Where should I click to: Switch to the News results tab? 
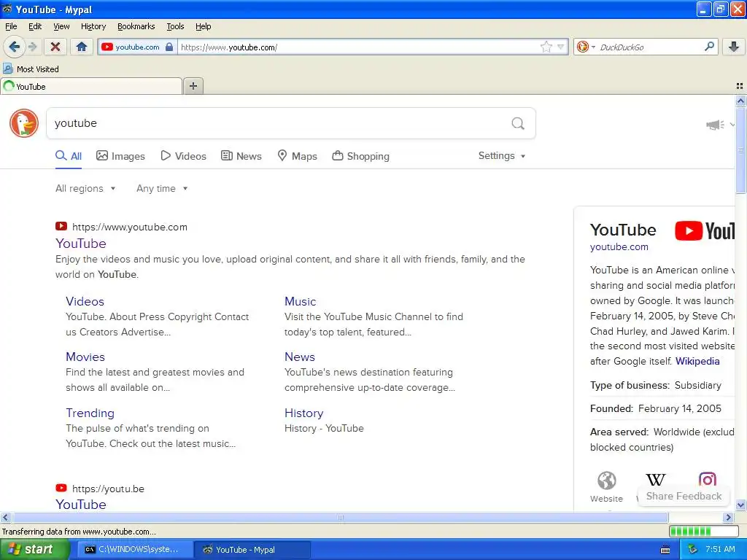click(241, 156)
